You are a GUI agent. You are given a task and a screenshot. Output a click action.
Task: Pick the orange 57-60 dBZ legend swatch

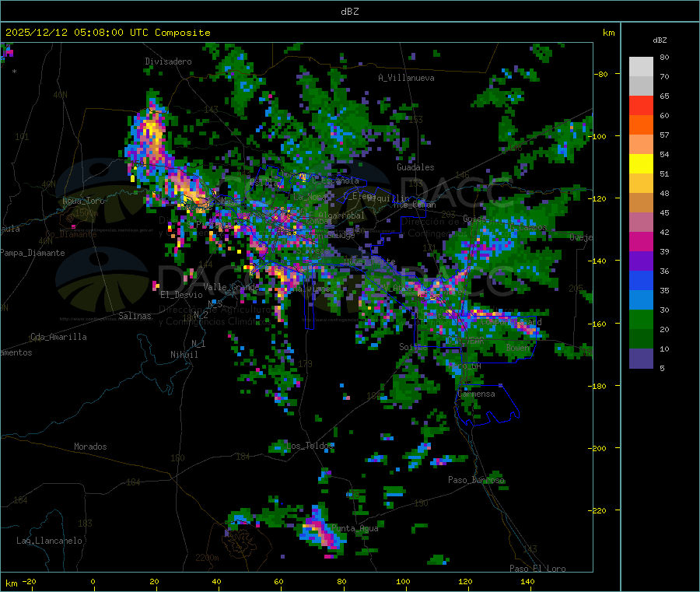click(641, 125)
